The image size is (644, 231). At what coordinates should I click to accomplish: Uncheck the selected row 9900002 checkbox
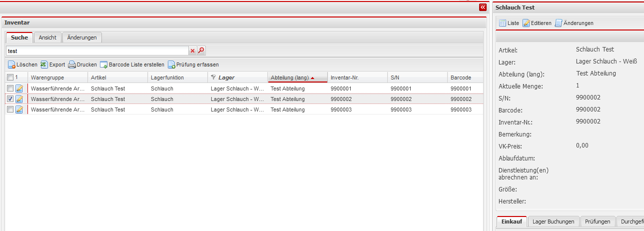10,99
